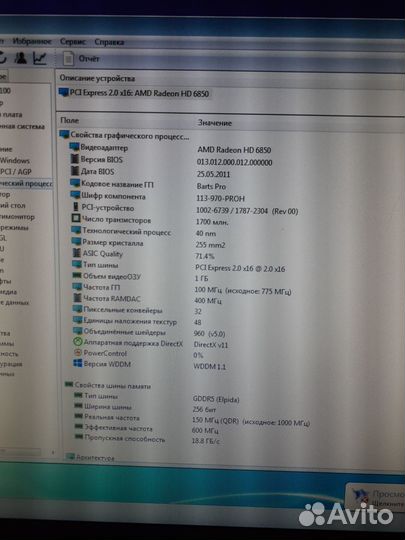Viewport: 405px width, 540px height.
Task: Click the Дата BIOS chip icon
Action: point(75,171)
